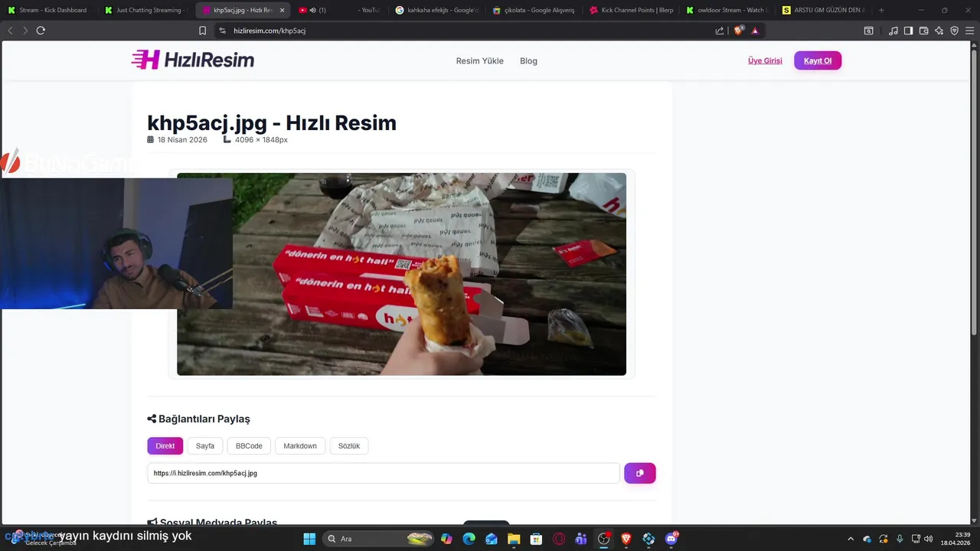Viewport: 980px width, 551px height.
Task: Open the tab search toolbar icon
Action: click(868, 31)
